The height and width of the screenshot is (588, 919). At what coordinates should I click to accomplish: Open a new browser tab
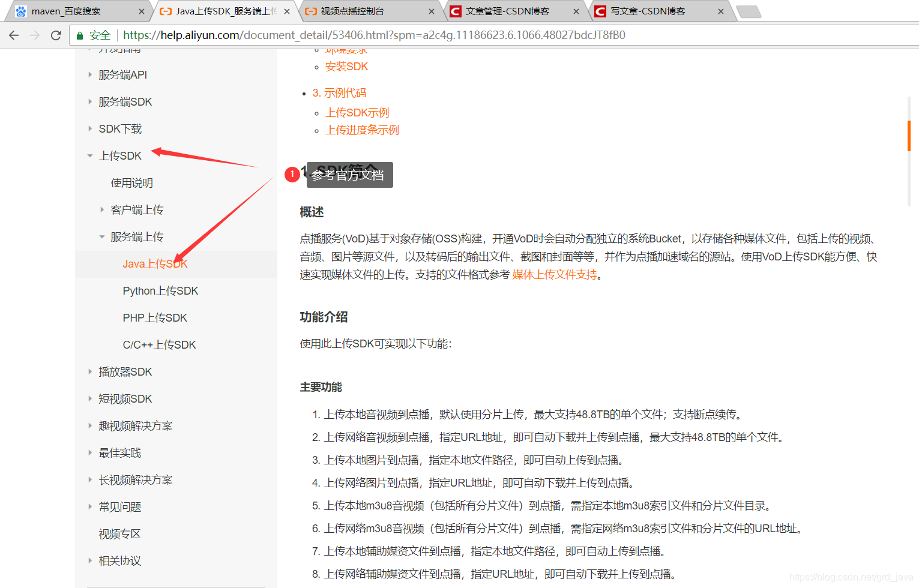pos(749,11)
